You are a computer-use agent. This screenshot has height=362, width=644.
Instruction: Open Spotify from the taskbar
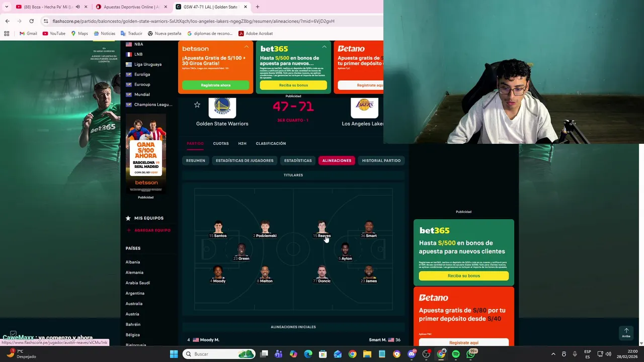pos(456,354)
